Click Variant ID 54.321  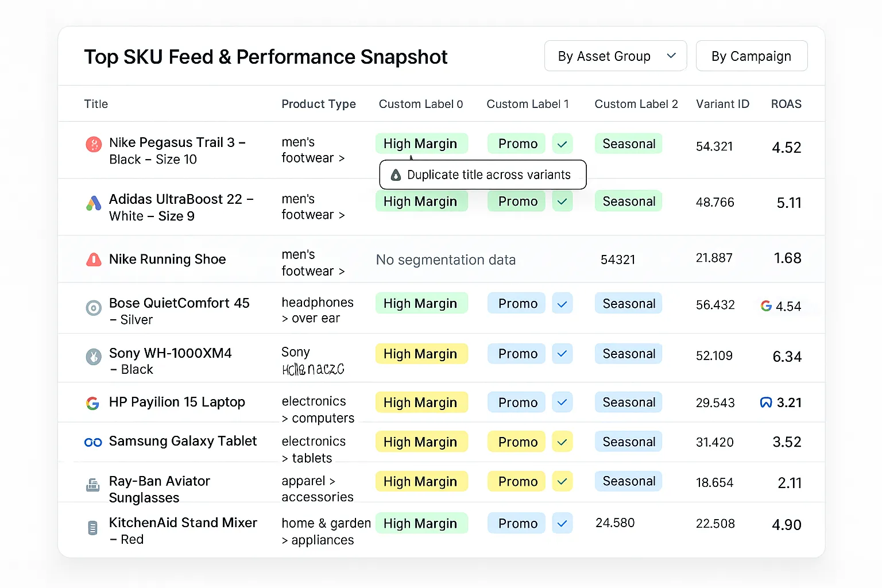point(714,146)
